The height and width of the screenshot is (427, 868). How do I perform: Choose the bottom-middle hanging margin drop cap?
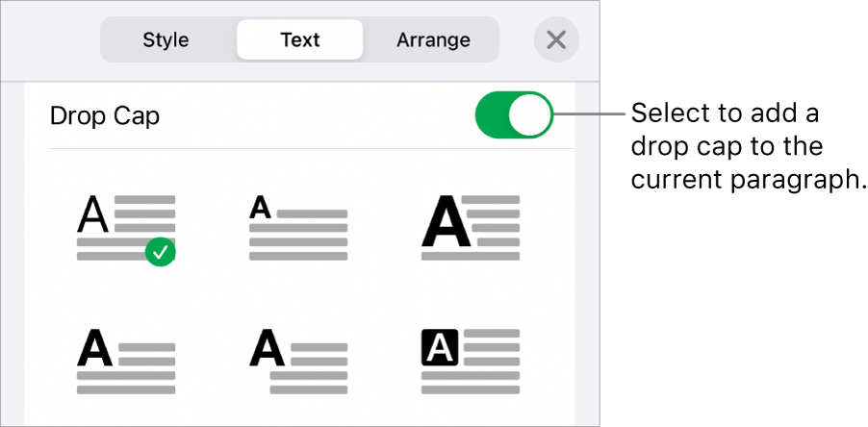(298, 361)
